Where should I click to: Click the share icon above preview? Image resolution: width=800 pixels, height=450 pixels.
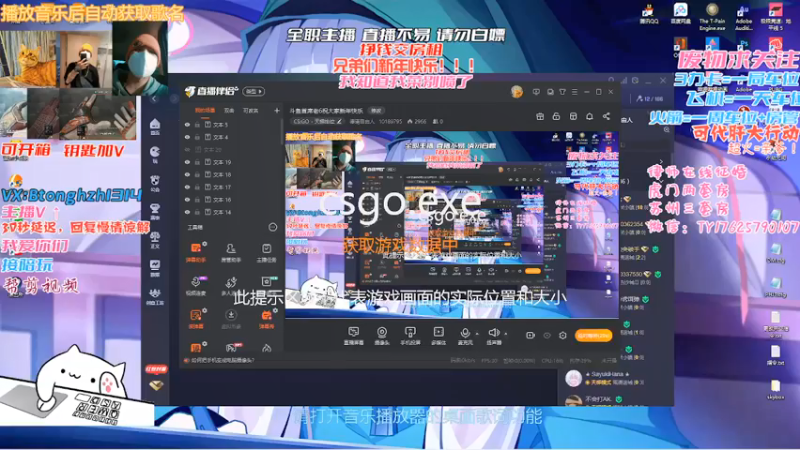click(x=606, y=116)
